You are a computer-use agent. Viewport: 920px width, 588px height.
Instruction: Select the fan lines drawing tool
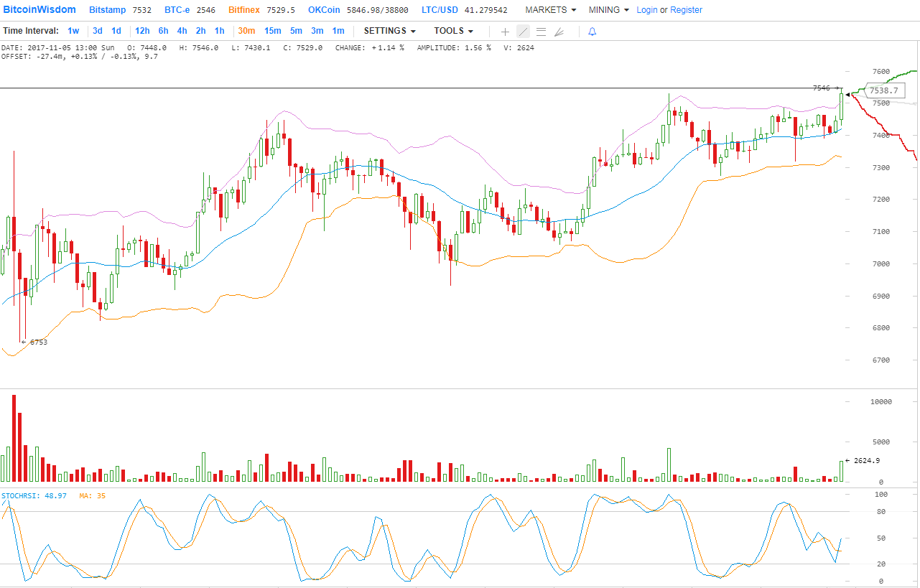point(559,32)
